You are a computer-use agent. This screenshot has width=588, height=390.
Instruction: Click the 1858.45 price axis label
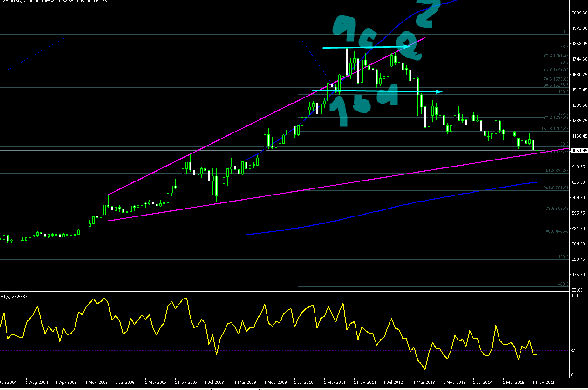(580, 44)
